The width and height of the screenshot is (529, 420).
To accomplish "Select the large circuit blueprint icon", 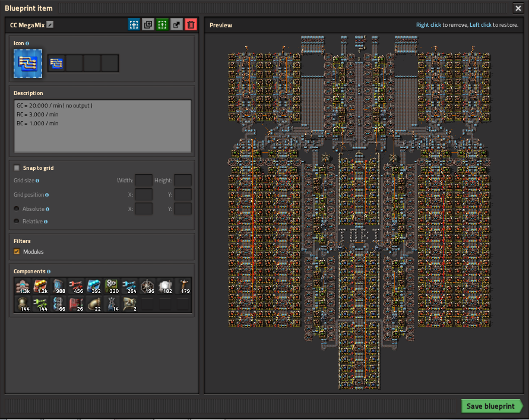I will (28, 64).
